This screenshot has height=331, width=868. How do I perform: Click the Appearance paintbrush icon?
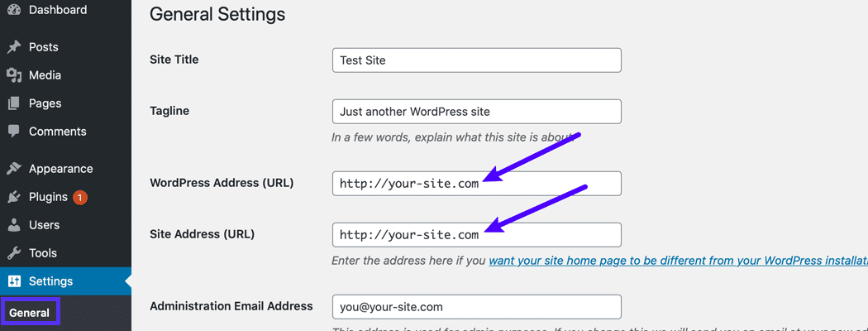(x=13, y=169)
